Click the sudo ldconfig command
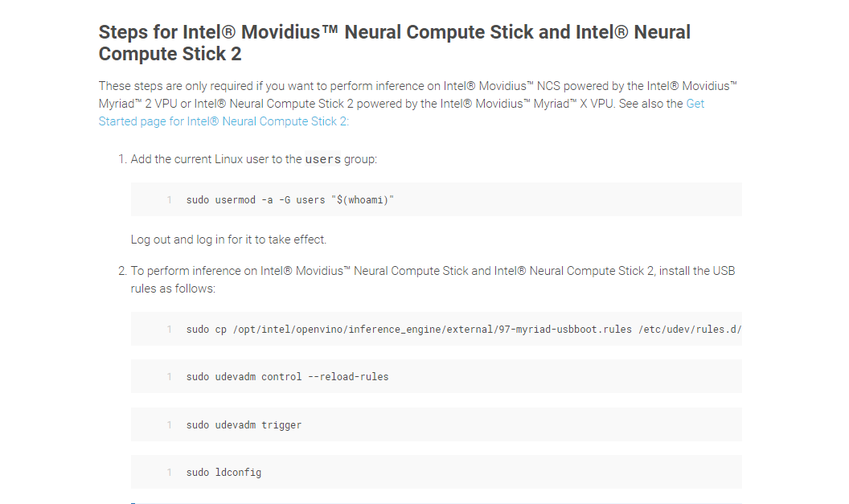This screenshot has width=849, height=504. tap(224, 473)
